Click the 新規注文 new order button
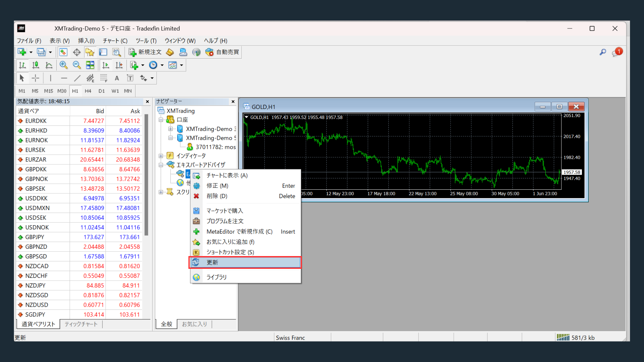Screen dimensions: 644x362 pyautogui.click(x=145, y=52)
